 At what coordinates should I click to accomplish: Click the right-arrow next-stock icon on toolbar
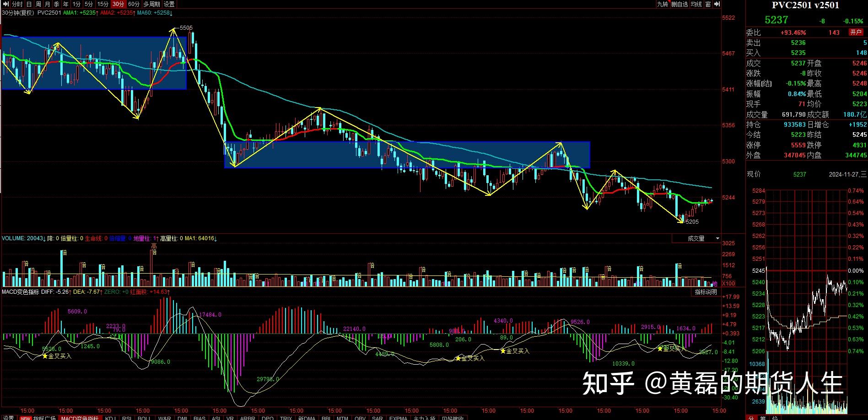pyautogui.click(x=716, y=4)
